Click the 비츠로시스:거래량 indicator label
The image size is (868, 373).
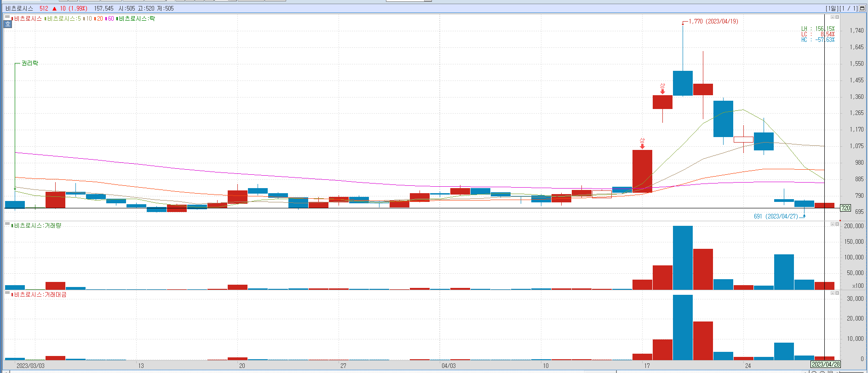click(x=37, y=226)
